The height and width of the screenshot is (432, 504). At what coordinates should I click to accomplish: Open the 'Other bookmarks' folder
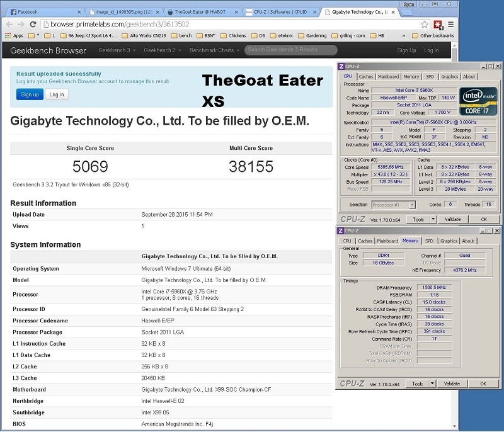point(433,36)
